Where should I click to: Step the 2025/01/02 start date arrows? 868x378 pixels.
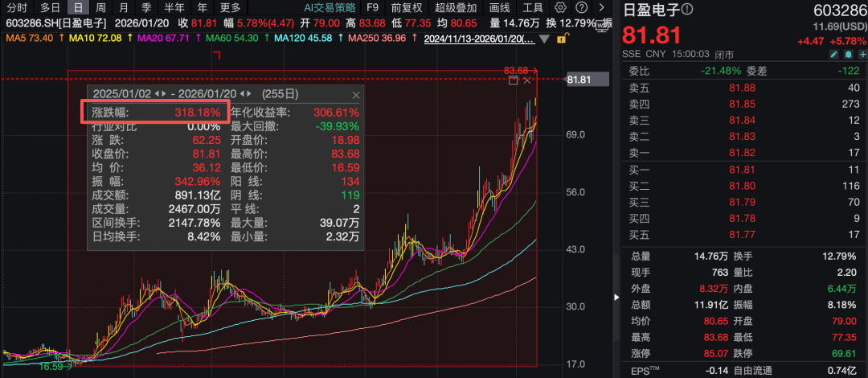[160, 94]
